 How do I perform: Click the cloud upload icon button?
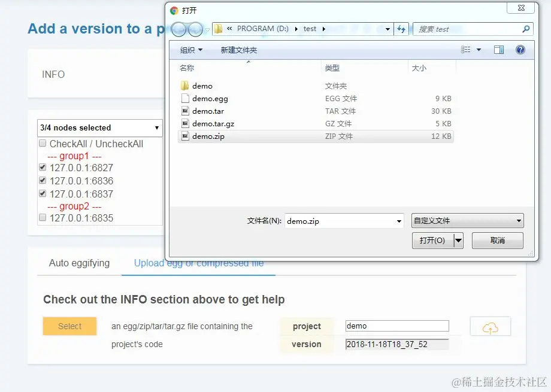click(490, 326)
